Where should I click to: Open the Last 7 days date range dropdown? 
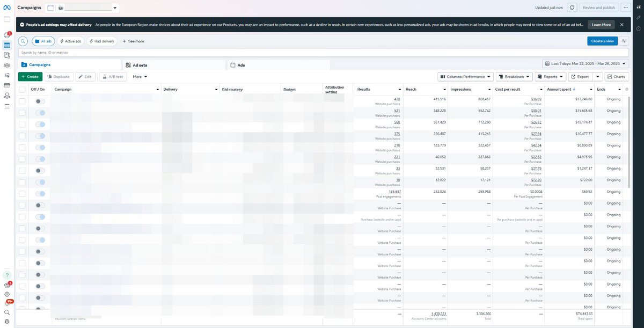(585, 63)
